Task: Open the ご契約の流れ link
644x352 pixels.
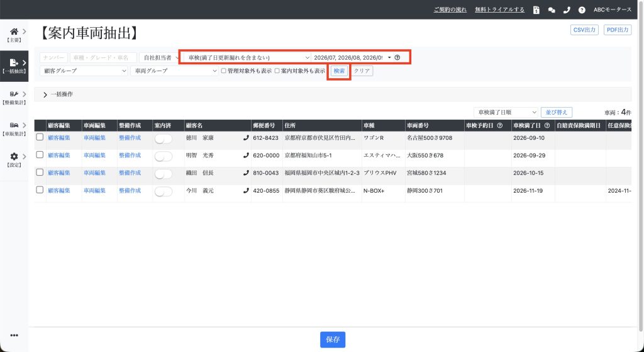Action: point(450,10)
